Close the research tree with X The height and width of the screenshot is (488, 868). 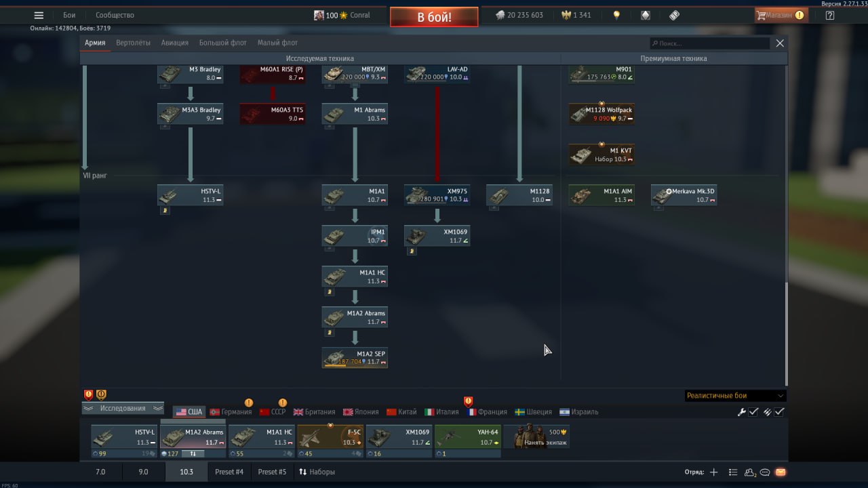(780, 43)
